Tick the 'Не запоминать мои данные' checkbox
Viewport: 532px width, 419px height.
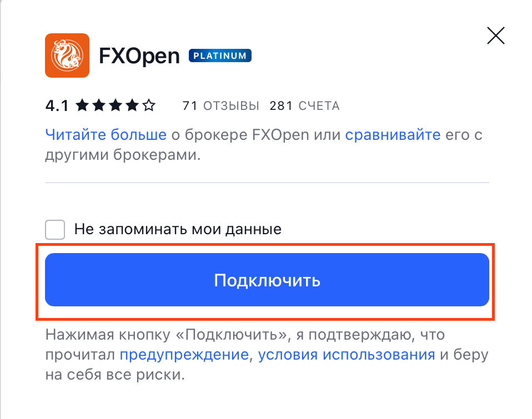[x=55, y=230]
